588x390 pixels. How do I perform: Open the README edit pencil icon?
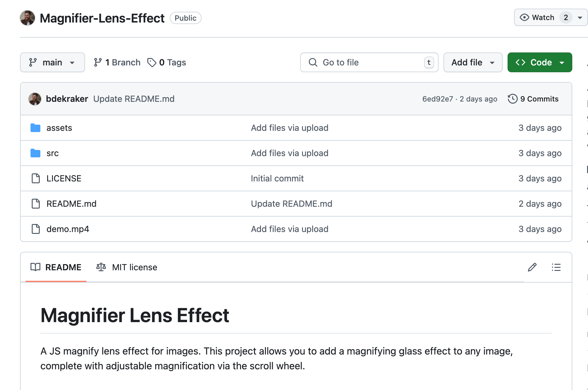pyautogui.click(x=532, y=267)
